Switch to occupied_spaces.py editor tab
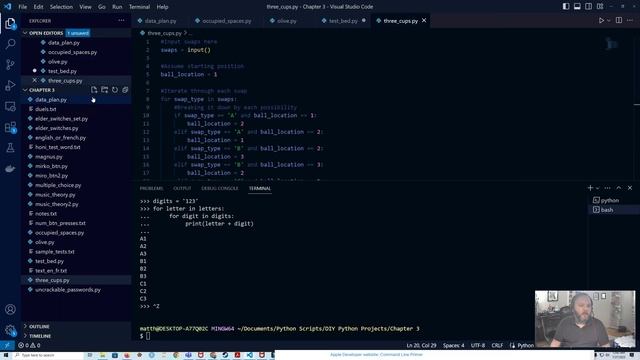The width and height of the screenshot is (640, 360). (227, 21)
